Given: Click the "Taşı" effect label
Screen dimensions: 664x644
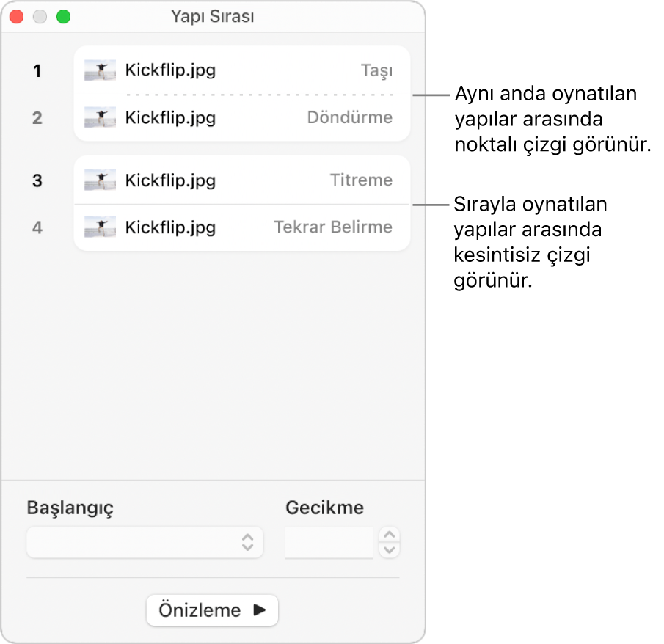Looking at the screenshot, I should pos(376,70).
